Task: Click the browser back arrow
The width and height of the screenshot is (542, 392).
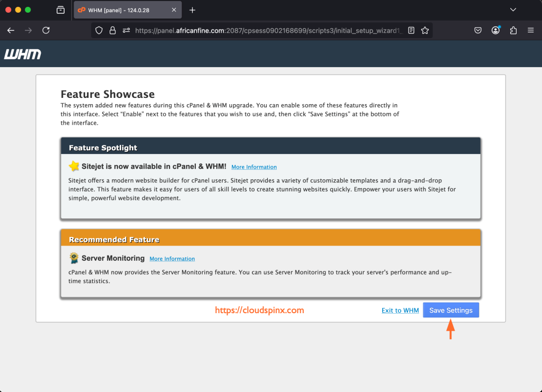Action: 11,31
